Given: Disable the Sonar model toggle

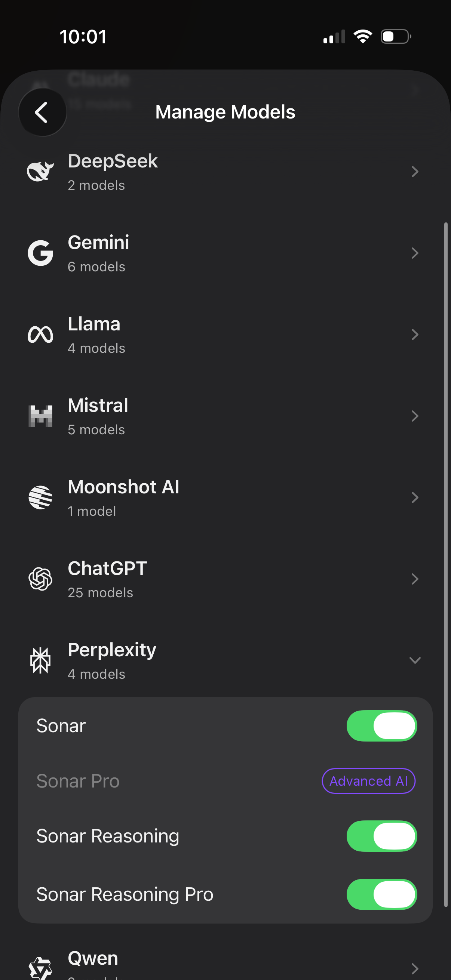Looking at the screenshot, I should click(381, 725).
